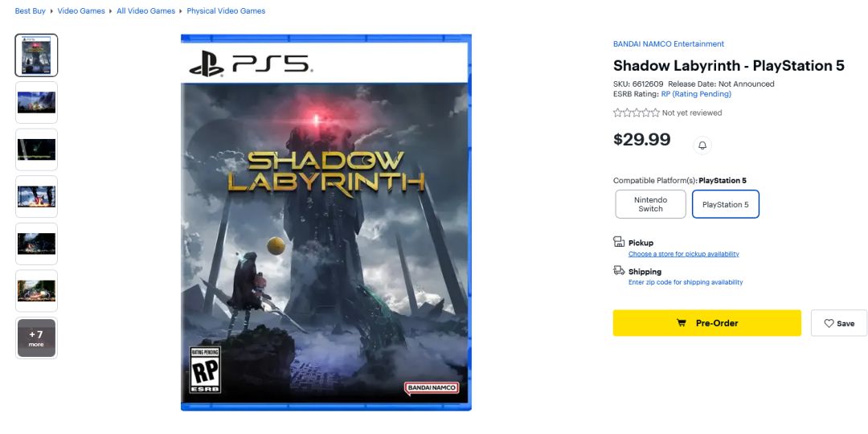The width and height of the screenshot is (868, 434).
Task: Select the first cover art thumbnail
Action: [x=36, y=55]
